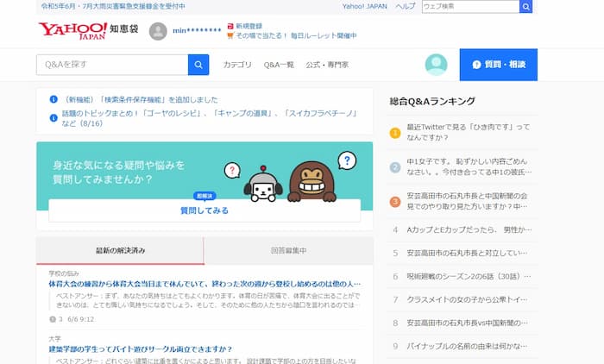Open the ヘルプ link
This screenshot has width=604, height=364.
point(406,6)
